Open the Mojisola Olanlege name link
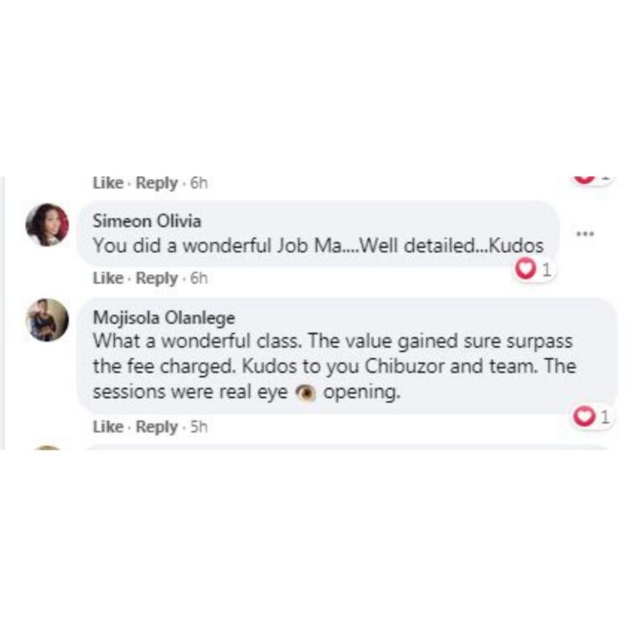 point(164,318)
